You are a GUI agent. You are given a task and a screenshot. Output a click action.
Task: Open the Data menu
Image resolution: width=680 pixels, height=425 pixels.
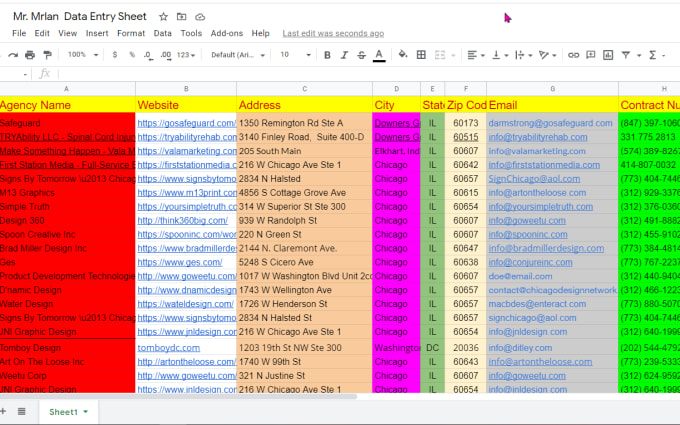(162, 33)
